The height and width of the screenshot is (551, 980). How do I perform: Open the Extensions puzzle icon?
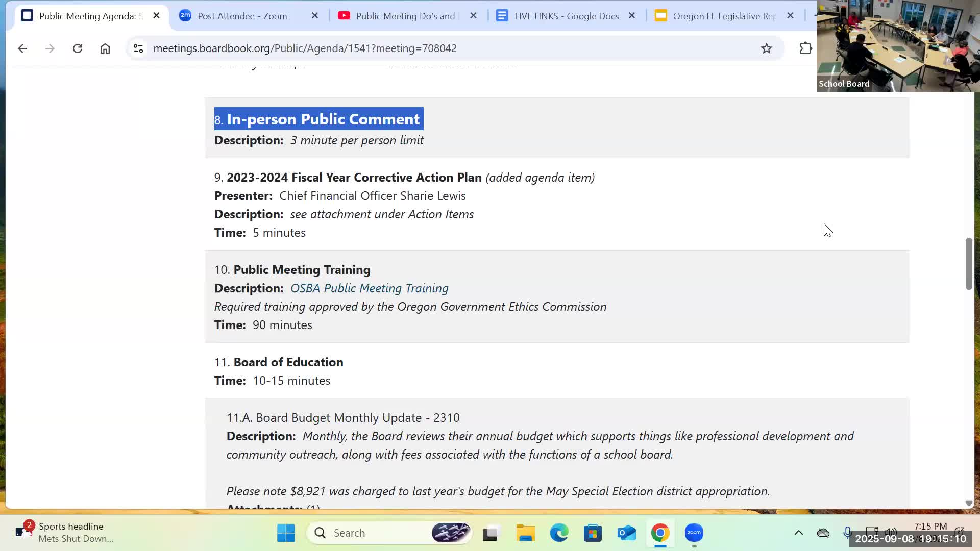[x=805, y=48]
